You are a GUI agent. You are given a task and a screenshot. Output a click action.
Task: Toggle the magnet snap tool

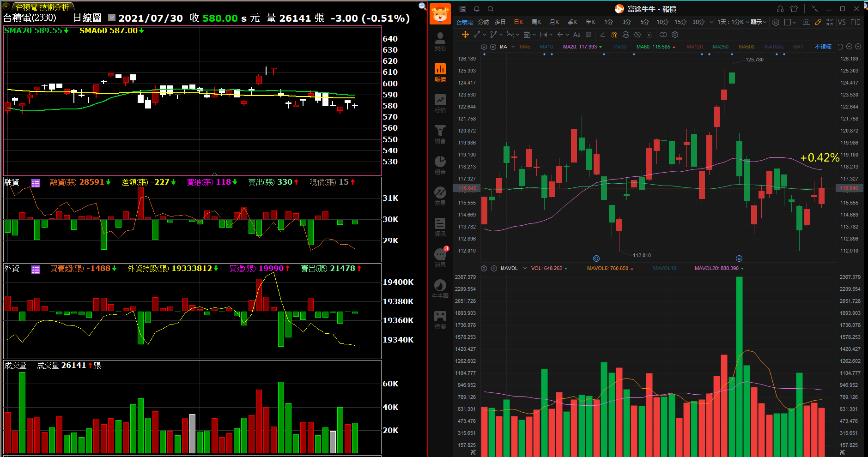click(x=614, y=35)
